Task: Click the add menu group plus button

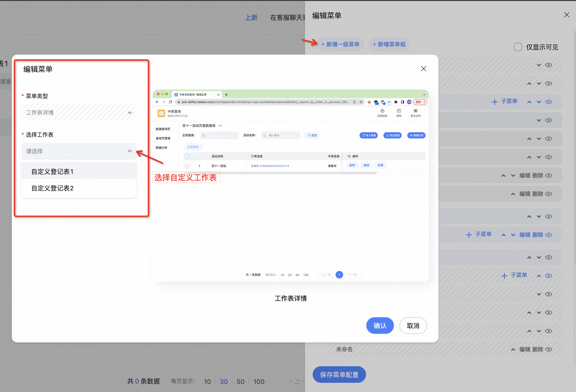Action: [389, 44]
